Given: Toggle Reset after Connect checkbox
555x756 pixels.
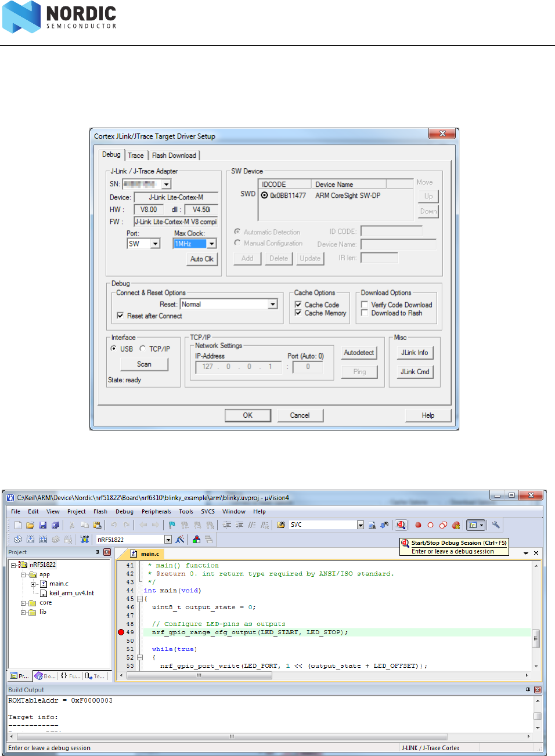Looking at the screenshot, I should tap(120, 316).
